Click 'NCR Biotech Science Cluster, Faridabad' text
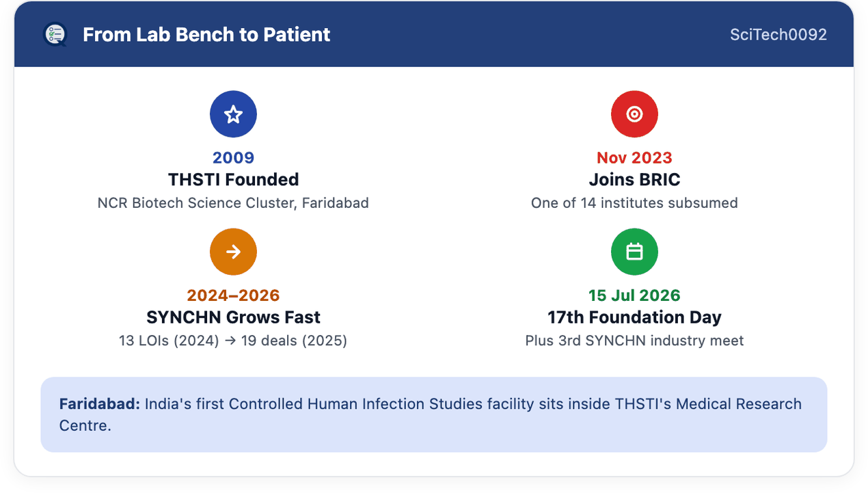 [x=233, y=203]
